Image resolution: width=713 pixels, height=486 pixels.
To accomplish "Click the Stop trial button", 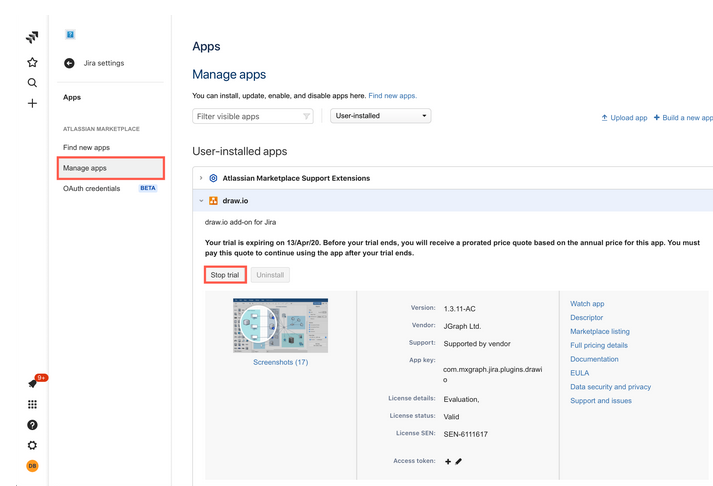I will [x=225, y=275].
